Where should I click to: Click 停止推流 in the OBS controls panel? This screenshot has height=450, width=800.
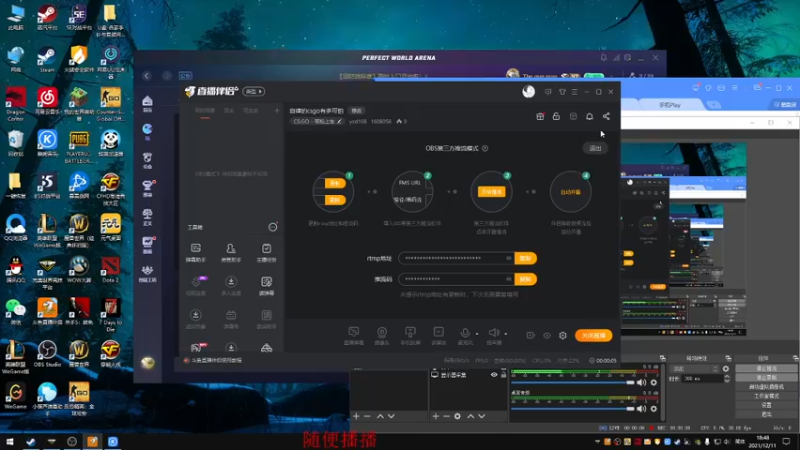tap(766, 368)
